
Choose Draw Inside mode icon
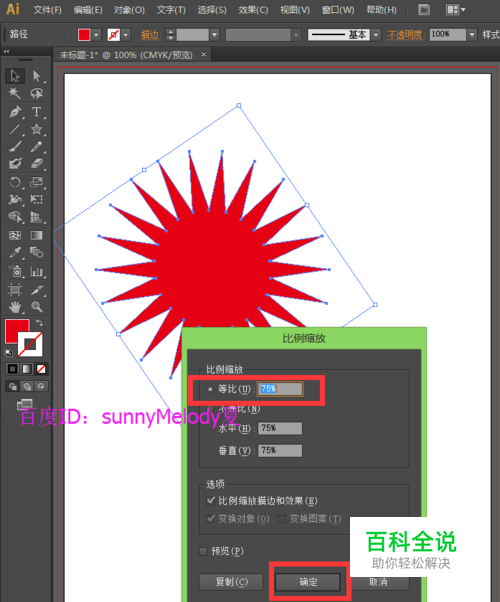click(41, 386)
